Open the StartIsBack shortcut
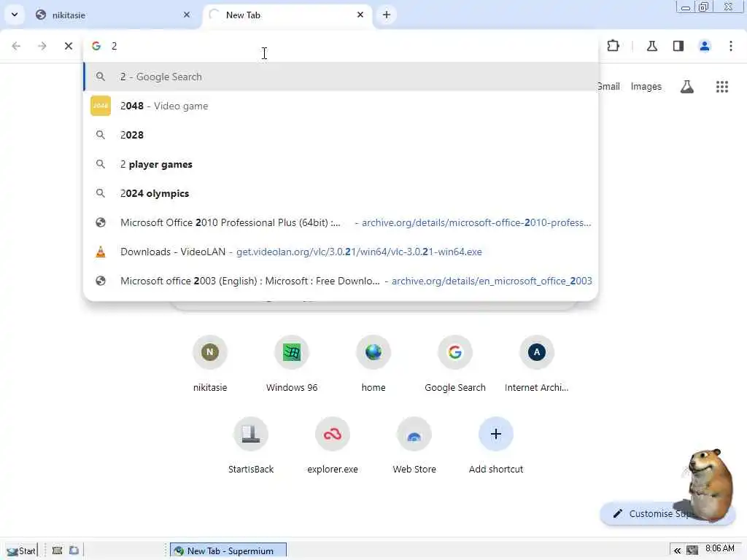The width and height of the screenshot is (747, 560). tap(251, 446)
